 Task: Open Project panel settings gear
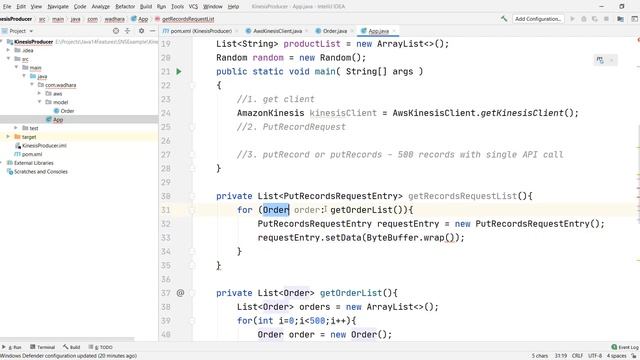pos(141,31)
